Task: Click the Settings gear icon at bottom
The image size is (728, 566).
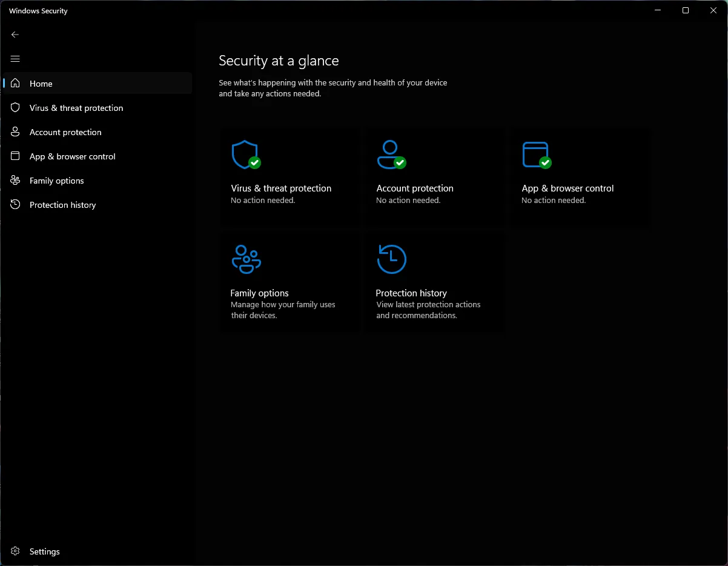Action: tap(15, 551)
